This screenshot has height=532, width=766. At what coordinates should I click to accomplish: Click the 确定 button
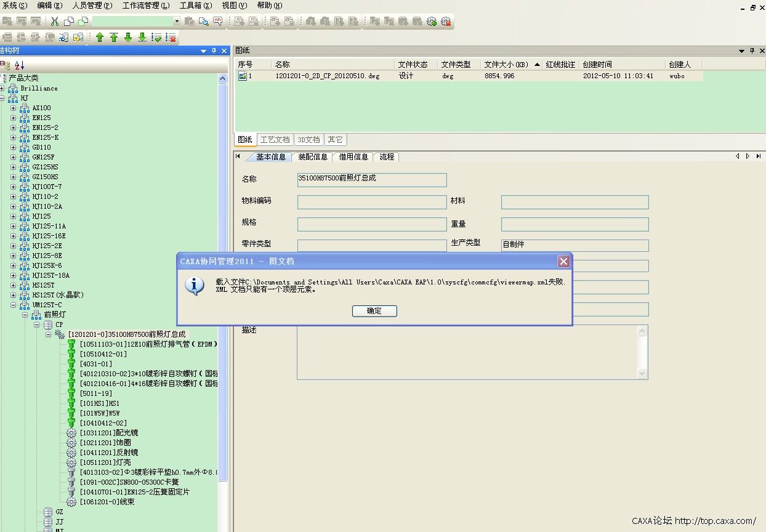click(374, 311)
